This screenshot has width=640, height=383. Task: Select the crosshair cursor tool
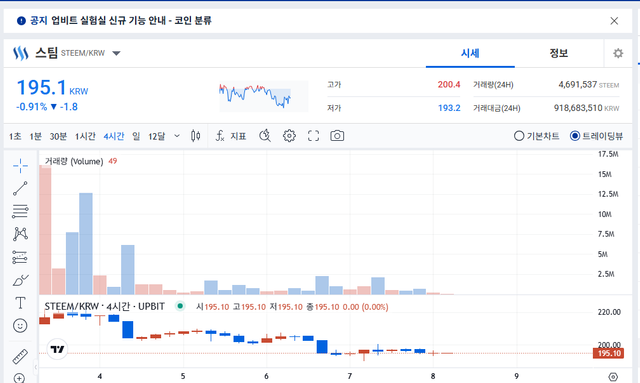pyautogui.click(x=20, y=166)
